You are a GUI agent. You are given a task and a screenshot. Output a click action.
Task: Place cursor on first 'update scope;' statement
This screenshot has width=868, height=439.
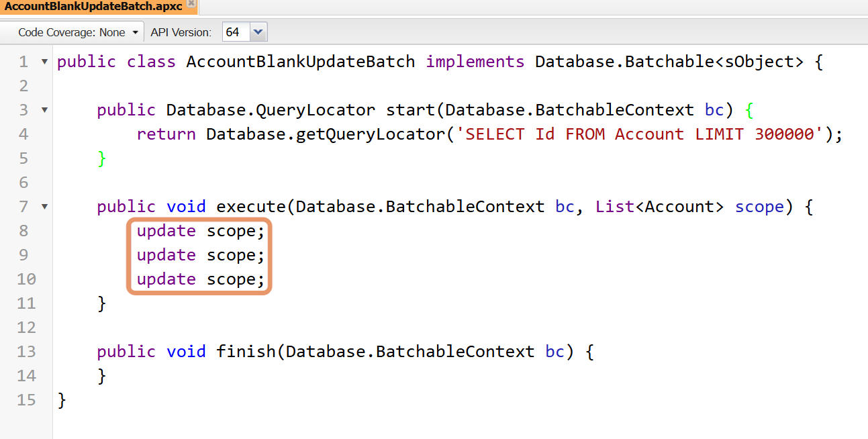(201, 231)
